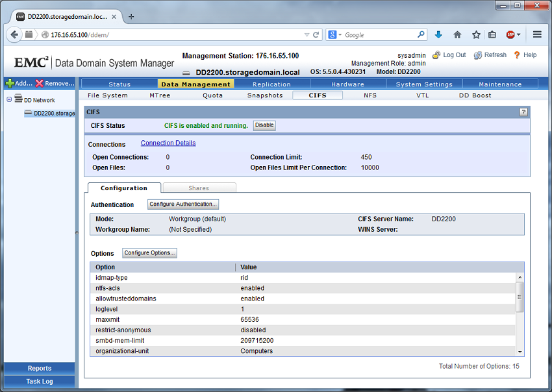This screenshot has height=392, width=552.
Task: Click the DD Network server stack icon
Action: coord(19,99)
